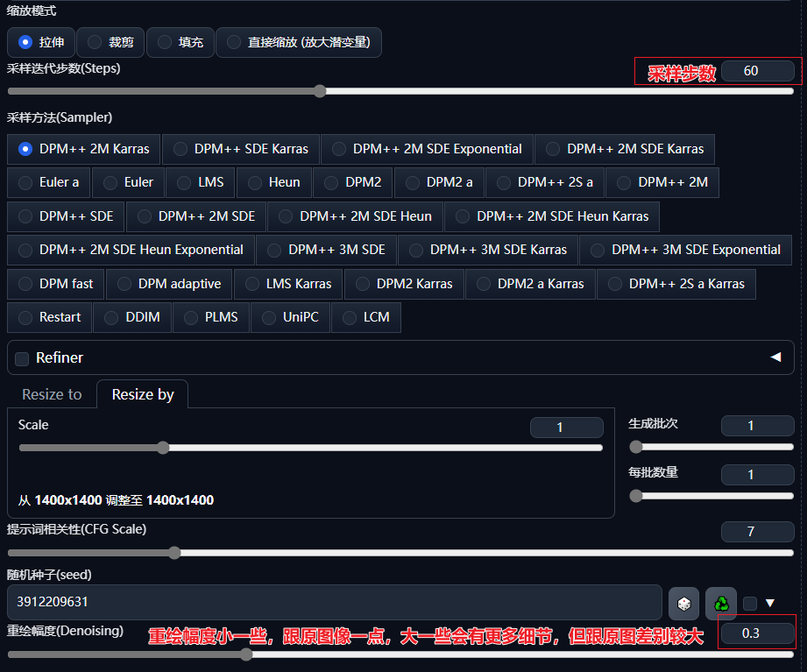Screen dimensions: 807x672
Task: Select the 拉伸 resize mode
Action: [x=41, y=42]
